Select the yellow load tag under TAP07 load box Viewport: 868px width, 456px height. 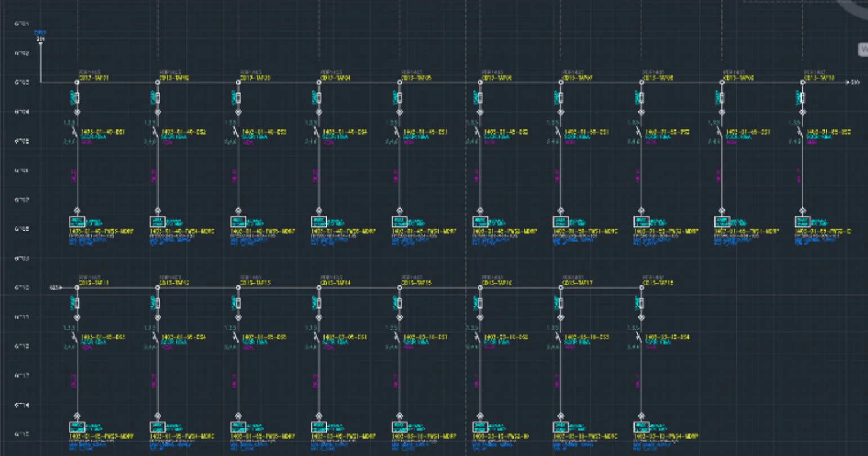(585, 231)
